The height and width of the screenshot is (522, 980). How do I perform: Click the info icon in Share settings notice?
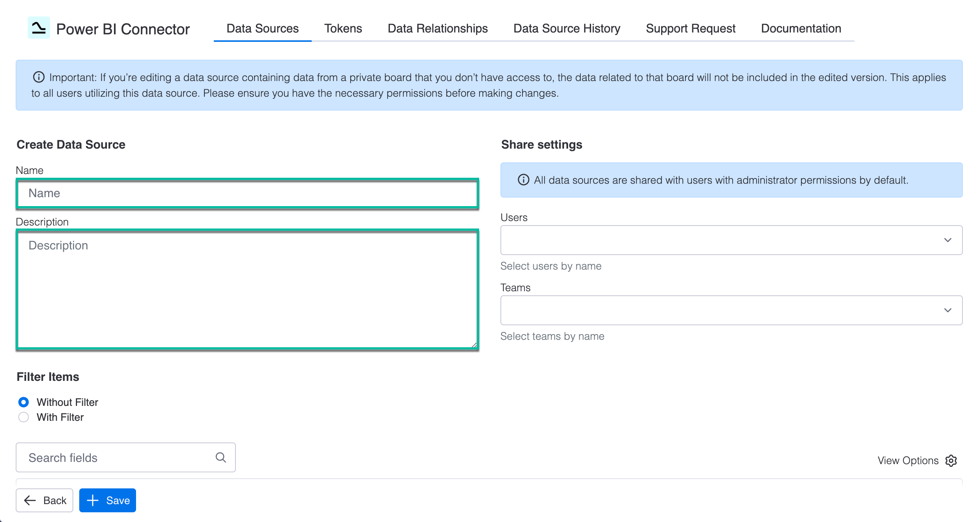click(x=523, y=180)
